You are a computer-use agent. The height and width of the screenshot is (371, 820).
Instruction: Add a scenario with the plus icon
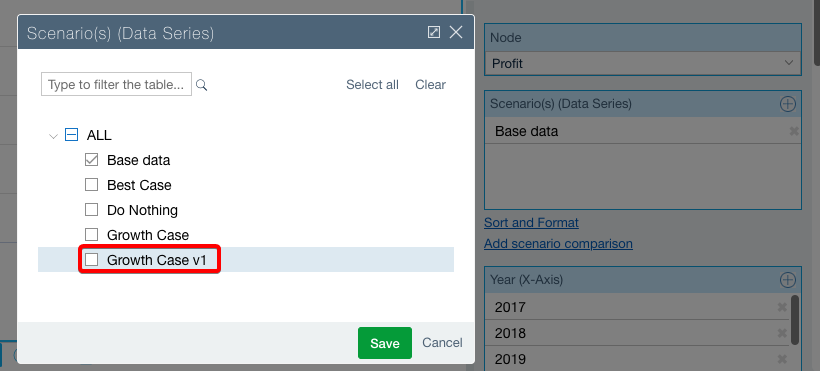(787, 104)
